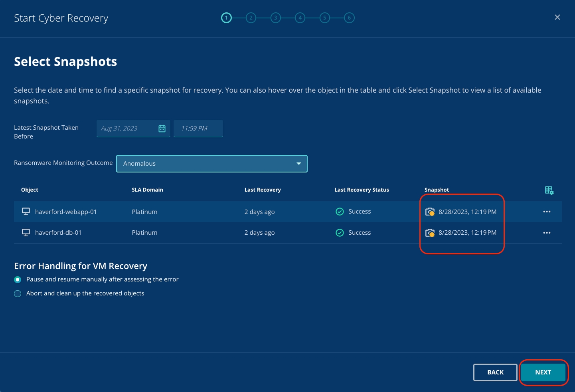Close the Start Cyber Recovery dialog
575x392 pixels.
[x=557, y=17]
